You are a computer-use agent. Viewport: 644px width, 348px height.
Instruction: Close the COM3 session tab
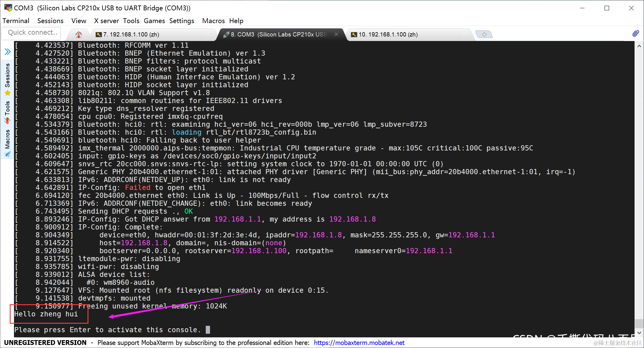click(x=336, y=34)
